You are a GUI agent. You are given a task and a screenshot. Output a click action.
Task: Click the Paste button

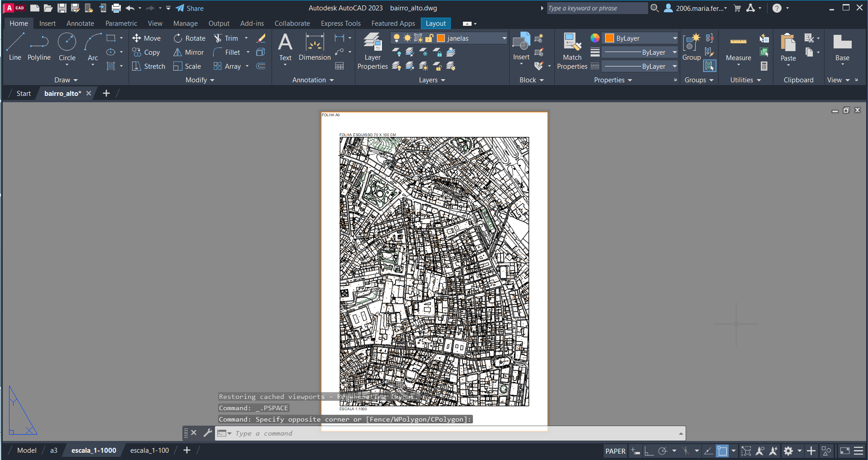pyautogui.click(x=788, y=44)
